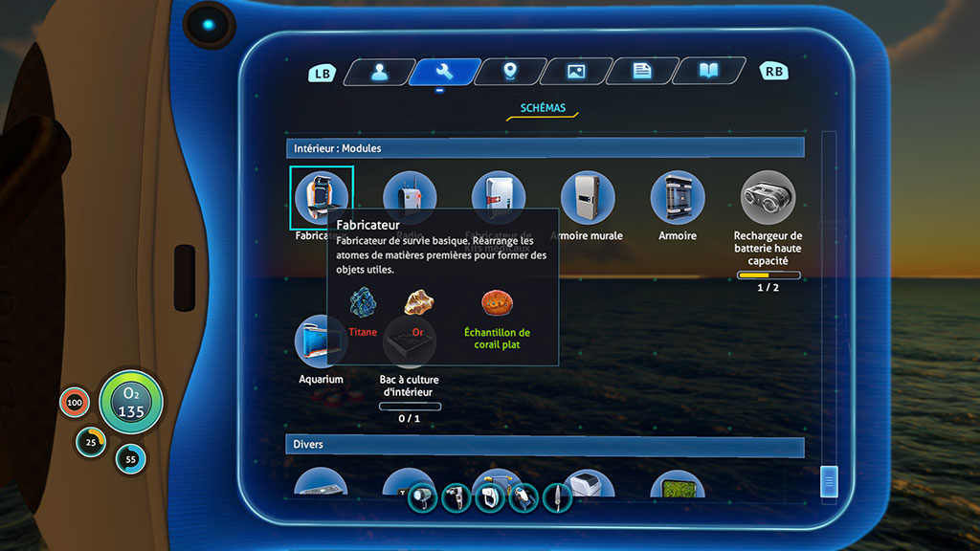The image size is (980, 551).
Task: Select the Rechargeur de batterie haute capacité icon
Action: coord(768,197)
